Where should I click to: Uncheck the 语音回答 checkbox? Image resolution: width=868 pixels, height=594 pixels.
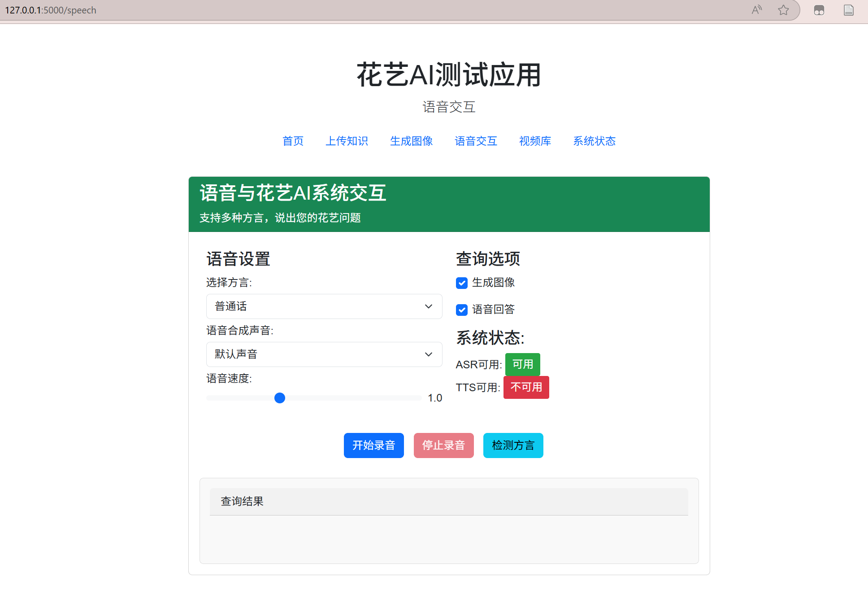click(x=462, y=310)
